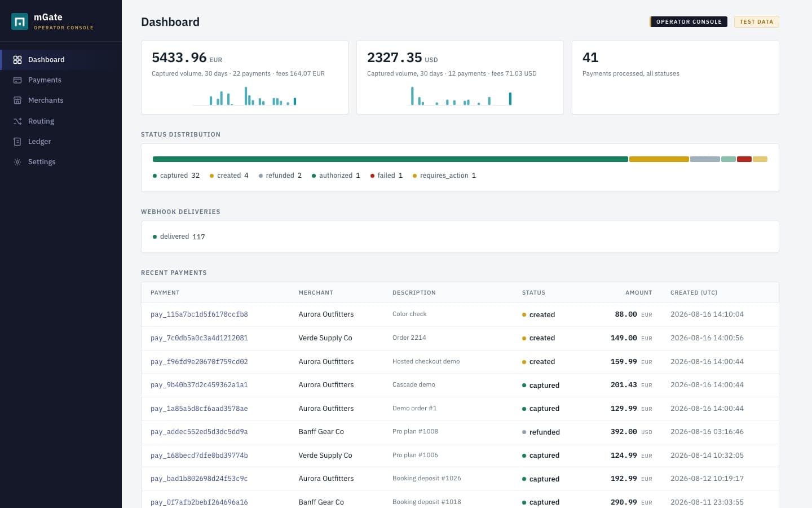Click the mGate logo icon
The height and width of the screenshot is (508, 812).
20,21
